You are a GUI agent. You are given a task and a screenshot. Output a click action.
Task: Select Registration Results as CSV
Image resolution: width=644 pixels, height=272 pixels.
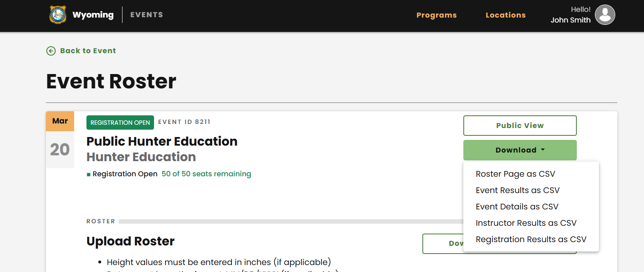pos(531,239)
